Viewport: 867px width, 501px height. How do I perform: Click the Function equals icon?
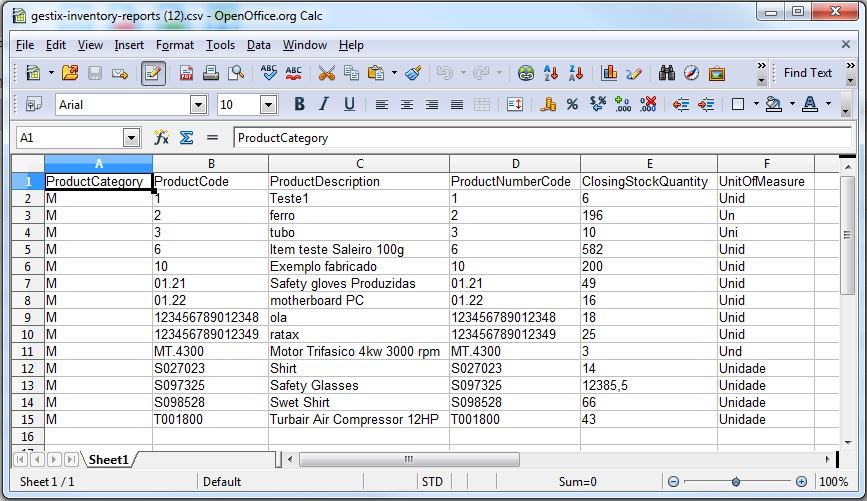point(212,137)
